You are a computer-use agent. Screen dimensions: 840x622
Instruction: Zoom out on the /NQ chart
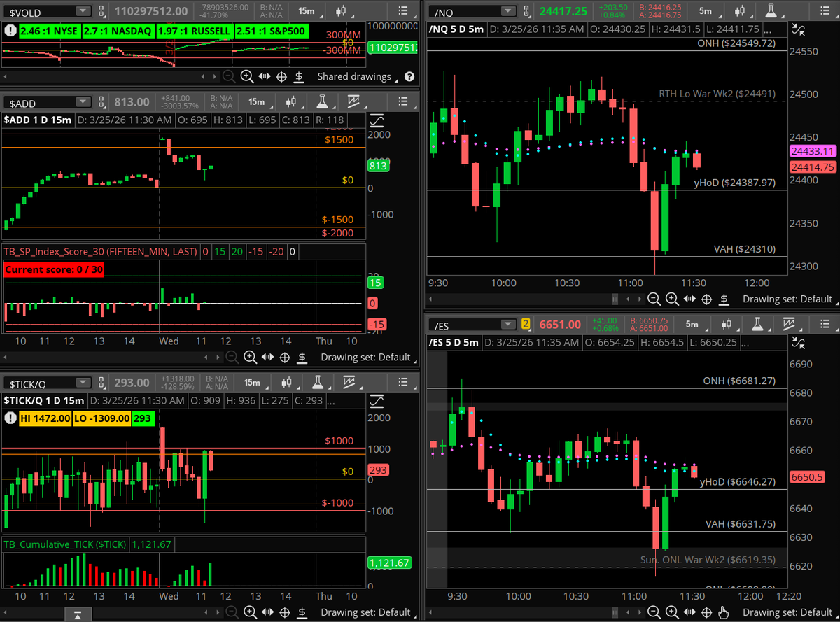point(654,299)
